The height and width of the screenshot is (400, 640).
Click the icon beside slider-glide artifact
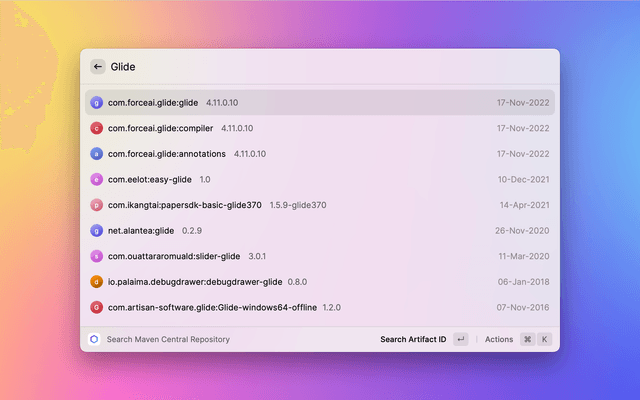(97, 256)
